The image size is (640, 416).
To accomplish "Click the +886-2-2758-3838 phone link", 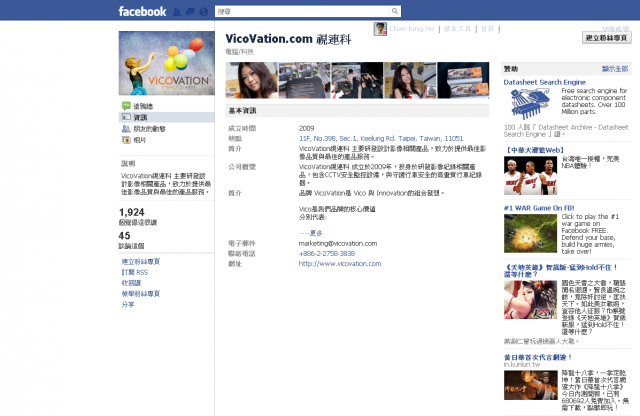I will tap(327, 254).
